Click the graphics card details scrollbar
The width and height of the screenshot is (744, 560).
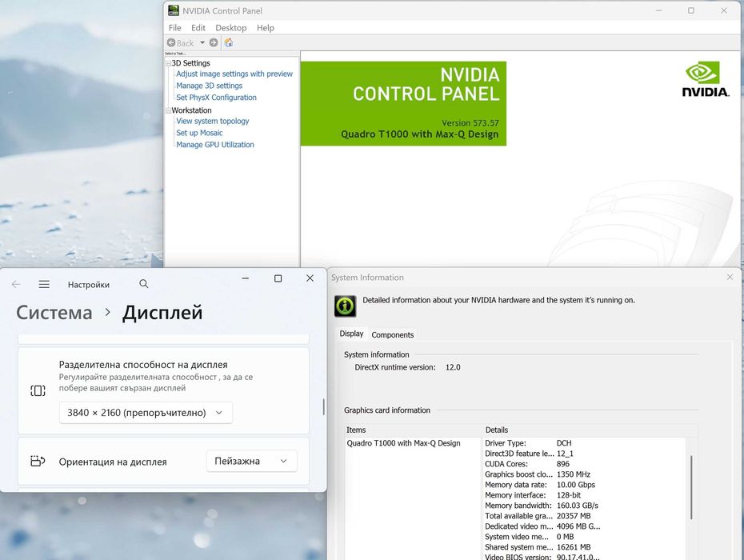691,487
